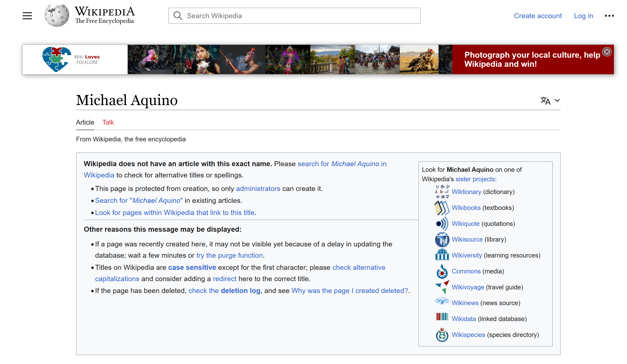
Task: Click Create account link
Action: tap(538, 16)
